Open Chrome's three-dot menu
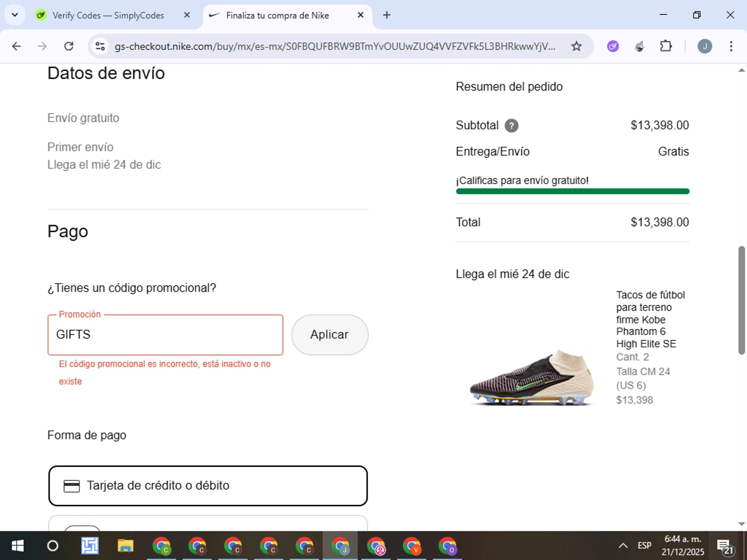Viewport: 747px width, 560px height. pyautogui.click(x=731, y=46)
